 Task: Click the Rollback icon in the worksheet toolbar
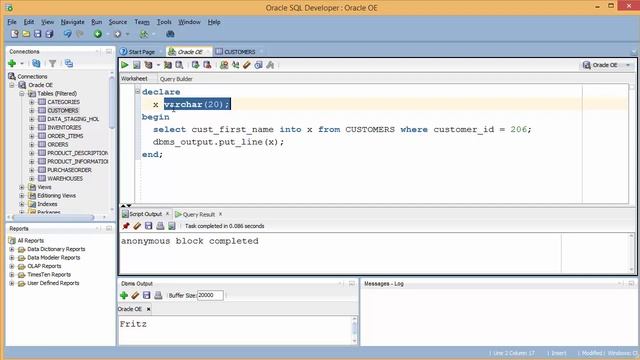[207, 65]
